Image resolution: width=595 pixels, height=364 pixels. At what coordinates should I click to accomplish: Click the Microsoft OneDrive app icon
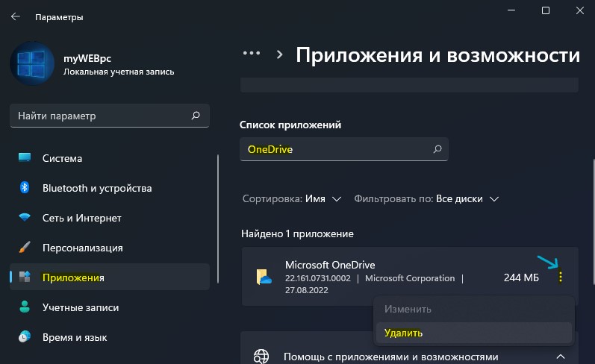pyautogui.click(x=264, y=277)
